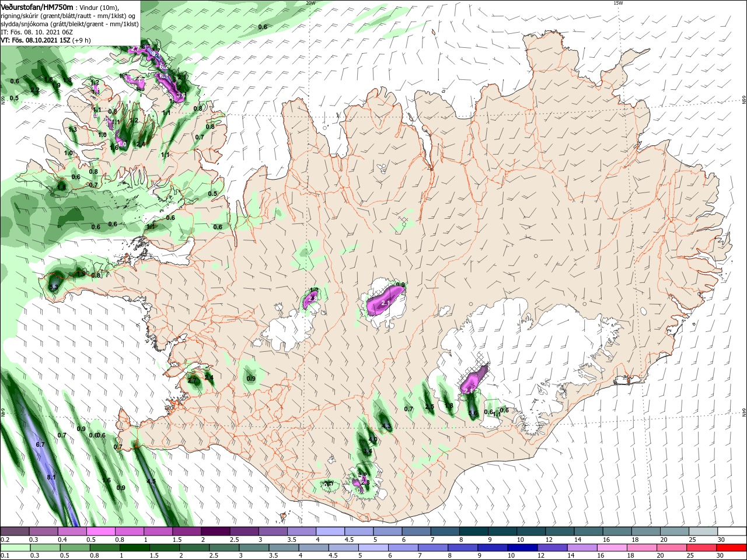Image resolution: width=747 pixels, height=560 pixels.
Task: Click the small purple snow patch on Langjökull
Action: (x=310, y=299)
